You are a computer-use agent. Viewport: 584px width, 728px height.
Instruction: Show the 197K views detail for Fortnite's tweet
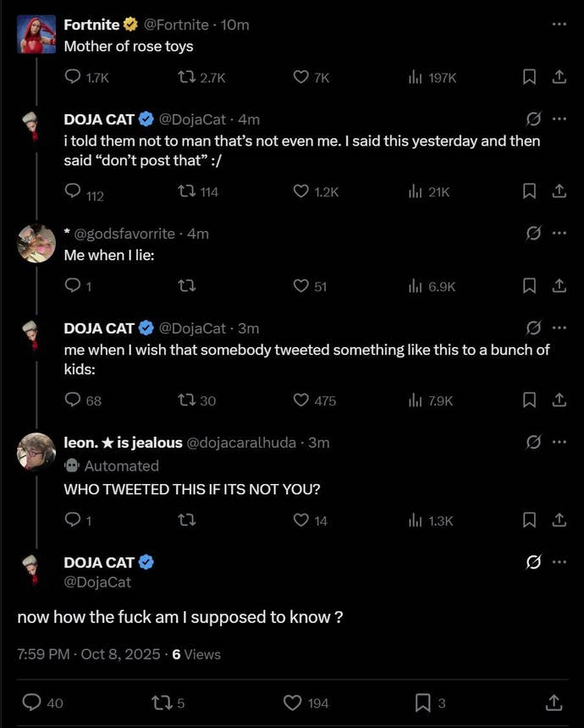(433, 77)
